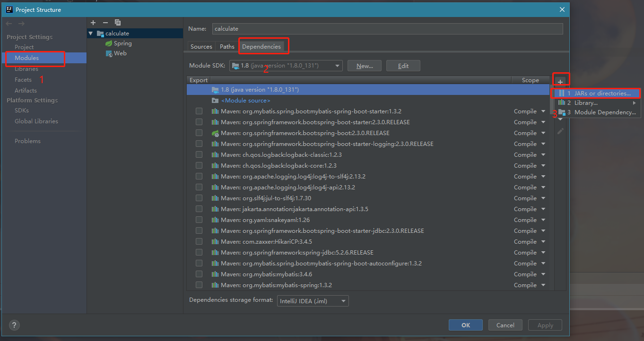Toggle export checkbox for log4j-to-slf4j:2.13.2
Viewport: 644px width, 341px height.
(199, 177)
